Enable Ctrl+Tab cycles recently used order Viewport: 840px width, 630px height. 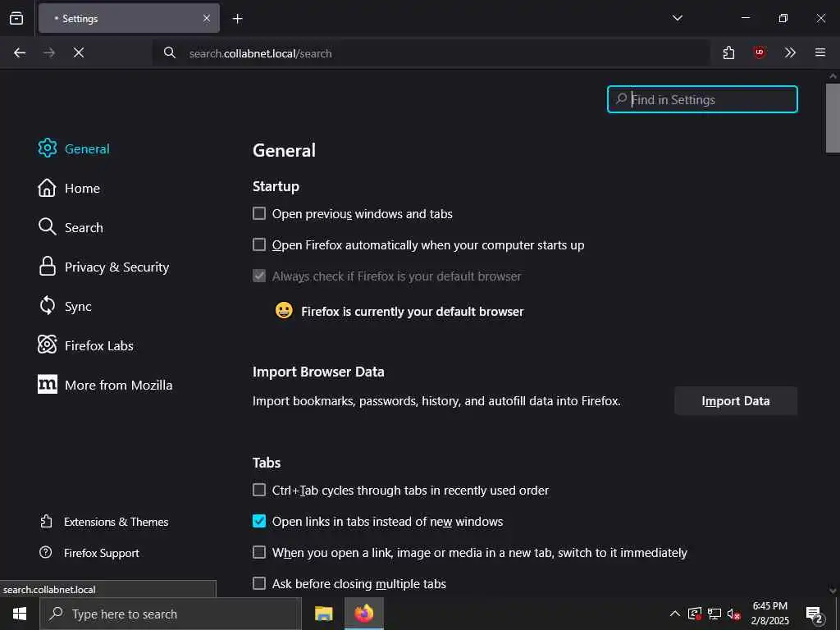[x=258, y=491]
